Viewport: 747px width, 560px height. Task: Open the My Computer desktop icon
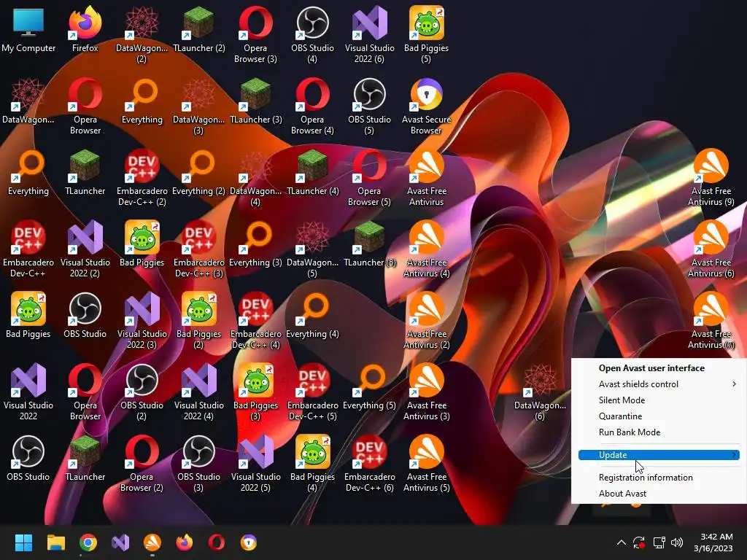point(28,31)
